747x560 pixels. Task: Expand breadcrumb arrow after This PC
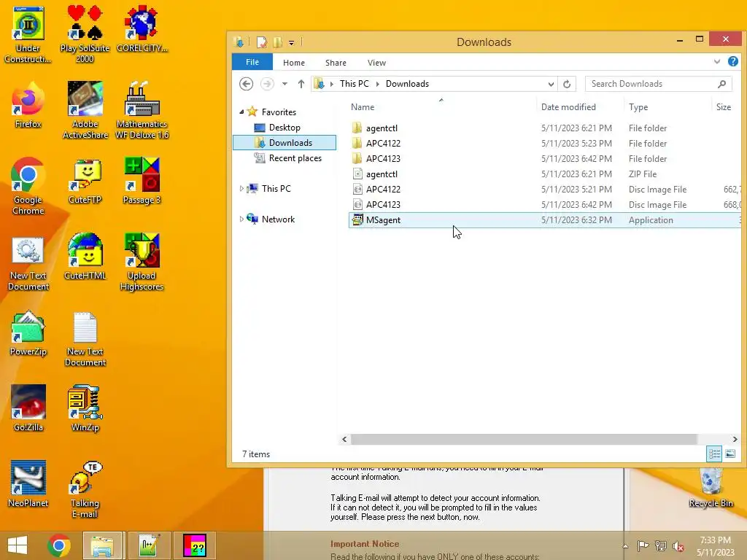point(377,84)
